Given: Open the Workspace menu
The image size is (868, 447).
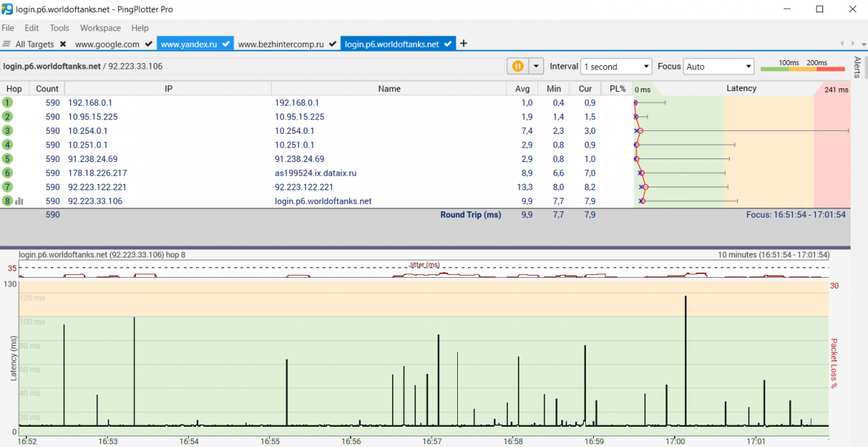Looking at the screenshot, I should click(x=100, y=28).
